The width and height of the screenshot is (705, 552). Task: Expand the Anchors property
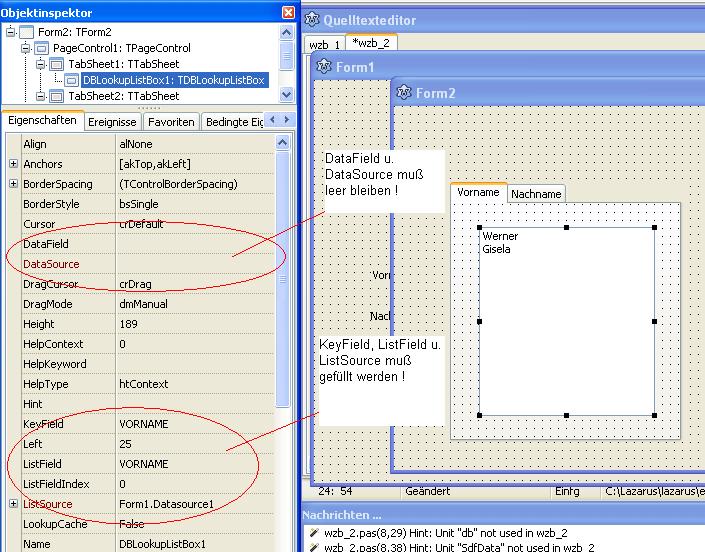pos(13,164)
